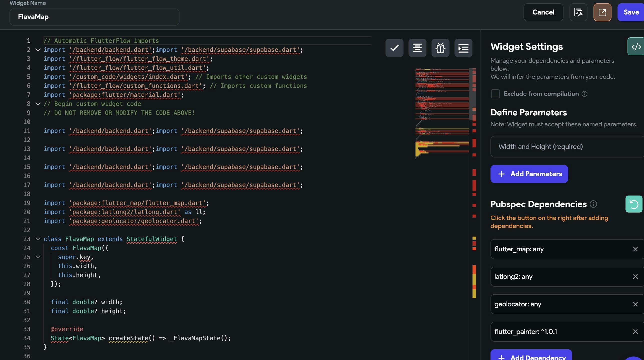Image resolution: width=644 pixels, height=360 pixels.
Task: Fold the code block at line 25
Action: [x=38, y=257]
